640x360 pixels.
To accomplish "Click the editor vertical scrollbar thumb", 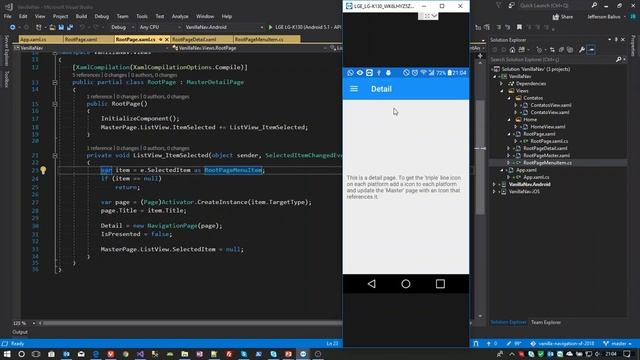I will (480, 157).
